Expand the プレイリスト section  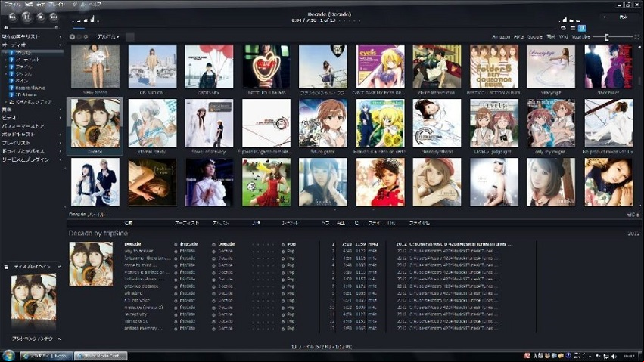tap(60, 143)
